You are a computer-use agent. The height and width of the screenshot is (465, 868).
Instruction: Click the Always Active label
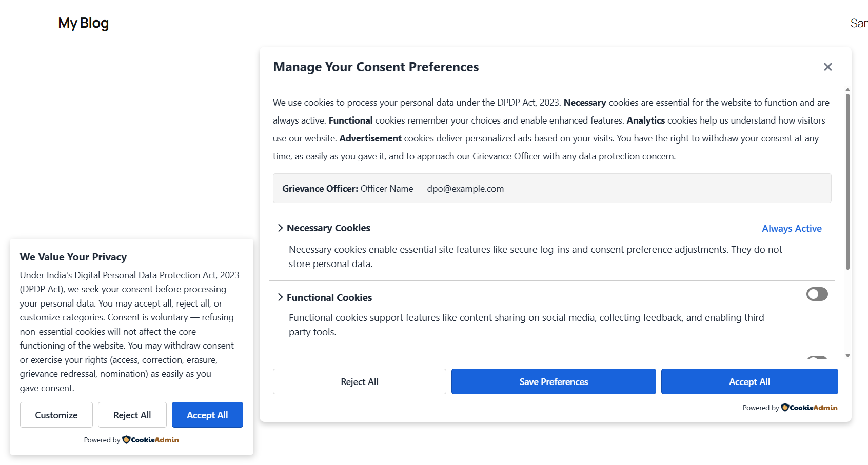point(792,229)
